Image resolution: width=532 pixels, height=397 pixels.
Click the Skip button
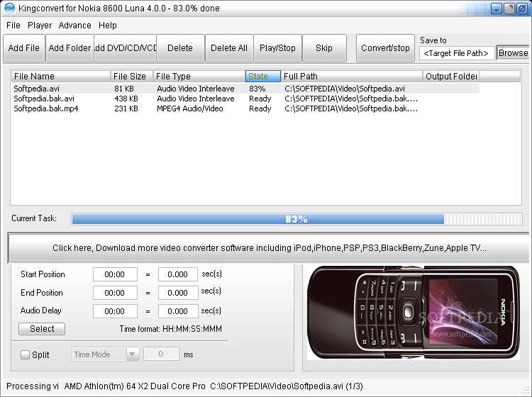tap(324, 48)
